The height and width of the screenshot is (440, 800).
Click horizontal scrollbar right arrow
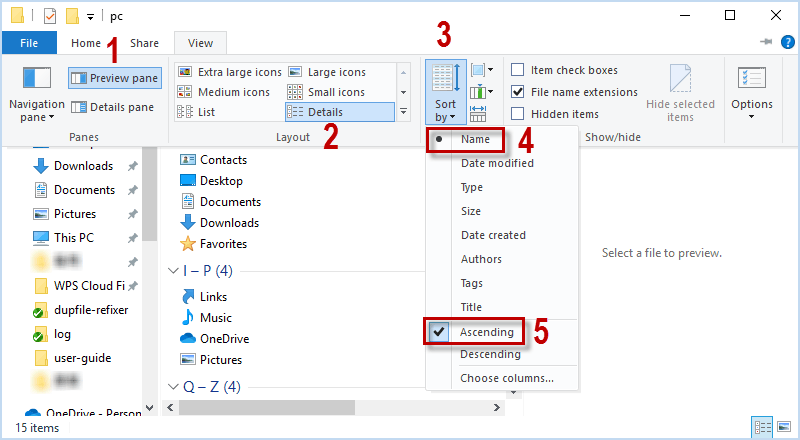[496, 407]
